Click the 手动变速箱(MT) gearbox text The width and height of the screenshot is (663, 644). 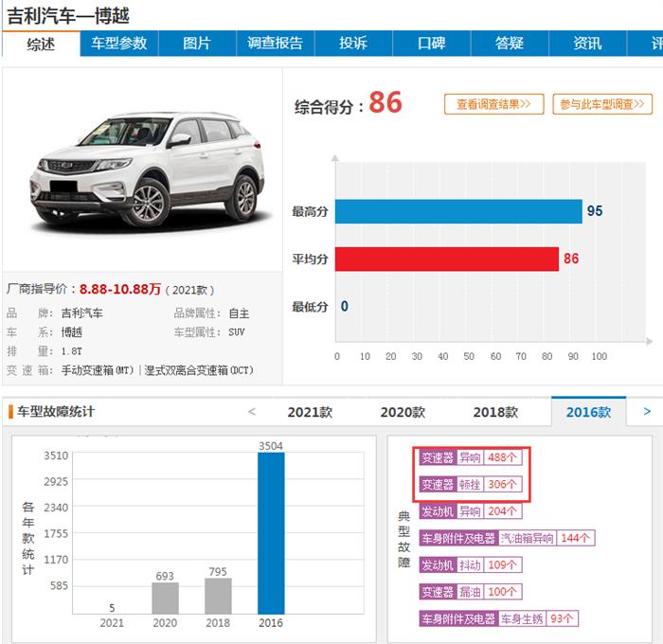pos(98,370)
